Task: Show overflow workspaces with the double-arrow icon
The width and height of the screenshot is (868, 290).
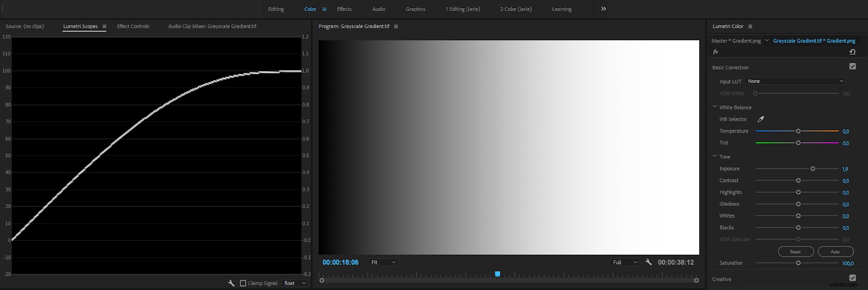Action: pyautogui.click(x=603, y=9)
